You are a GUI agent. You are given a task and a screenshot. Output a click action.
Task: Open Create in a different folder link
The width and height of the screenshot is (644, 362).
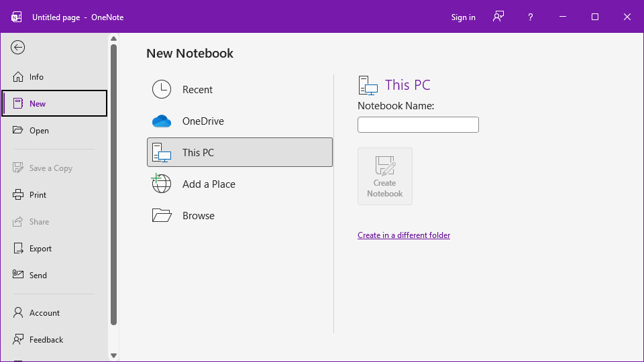coord(404,235)
